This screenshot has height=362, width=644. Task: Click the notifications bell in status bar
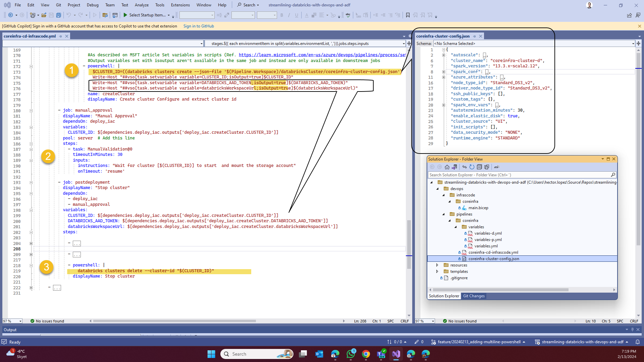point(637,342)
